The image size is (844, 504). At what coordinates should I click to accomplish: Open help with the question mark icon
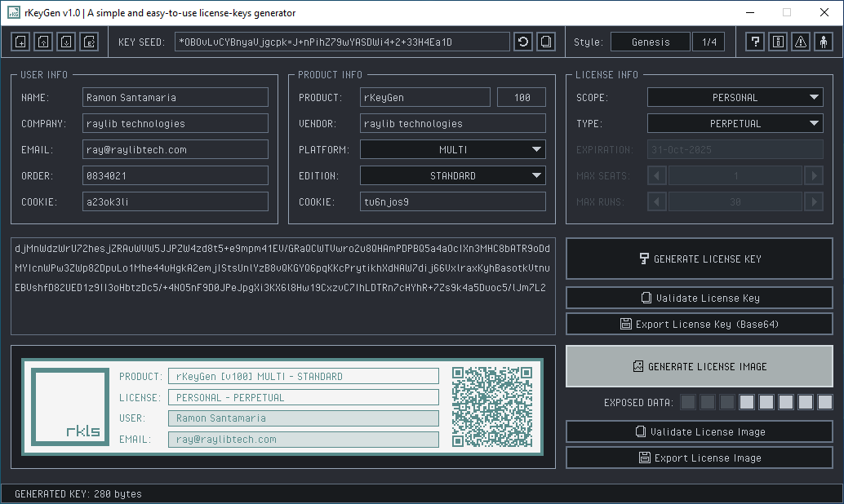755,42
